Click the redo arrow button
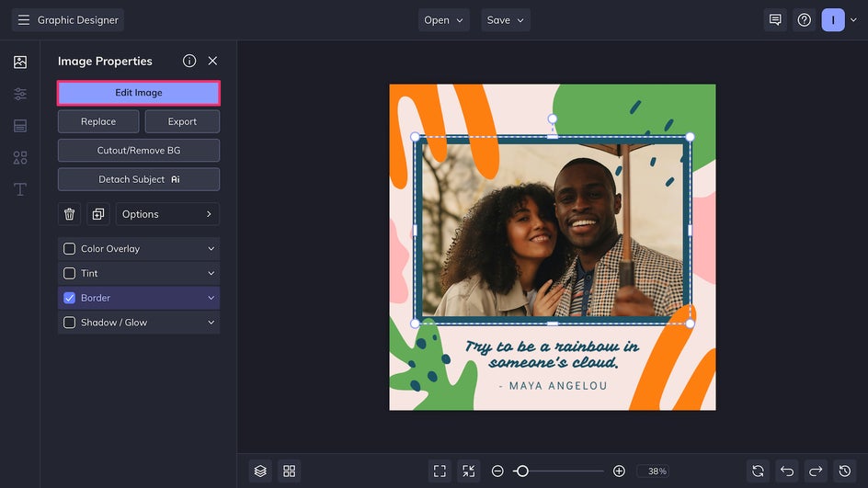The height and width of the screenshot is (488, 868). [816, 471]
